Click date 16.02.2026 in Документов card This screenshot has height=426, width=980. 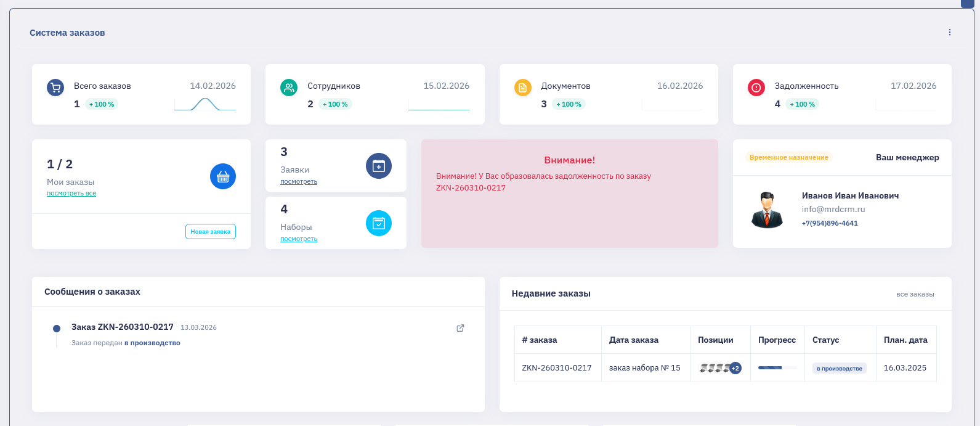(x=680, y=86)
